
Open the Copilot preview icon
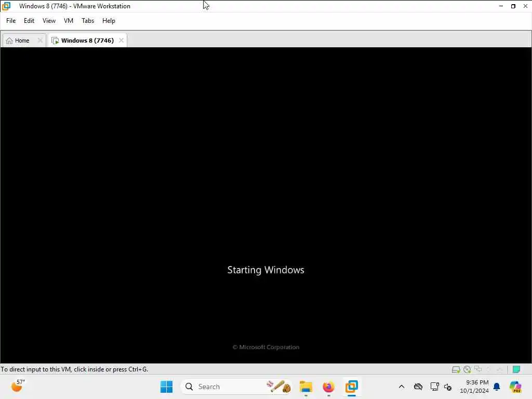[x=515, y=387]
